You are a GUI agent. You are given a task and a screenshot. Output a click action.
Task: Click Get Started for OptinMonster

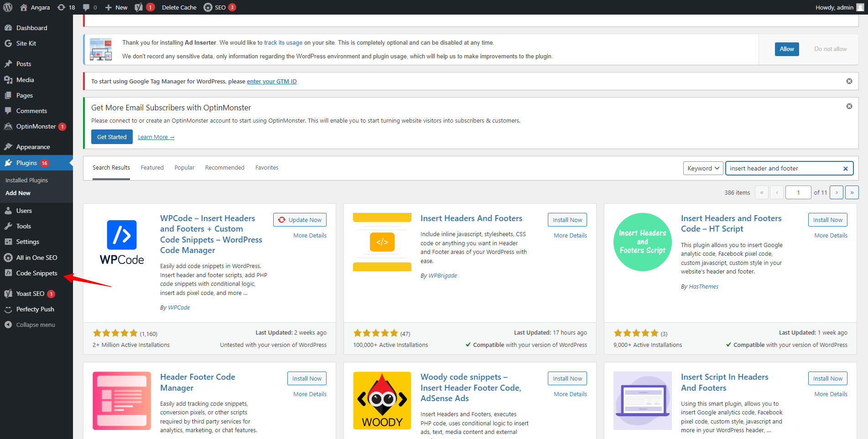pos(112,137)
